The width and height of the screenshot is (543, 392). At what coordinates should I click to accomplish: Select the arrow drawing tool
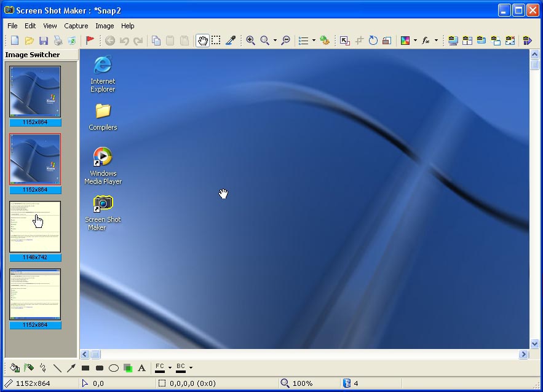71,368
